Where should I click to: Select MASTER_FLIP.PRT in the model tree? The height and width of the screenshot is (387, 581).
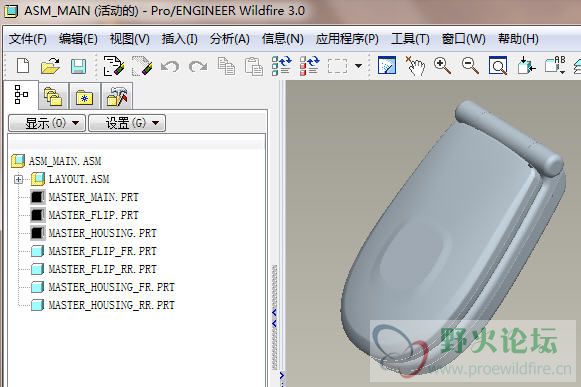click(x=93, y=215)
